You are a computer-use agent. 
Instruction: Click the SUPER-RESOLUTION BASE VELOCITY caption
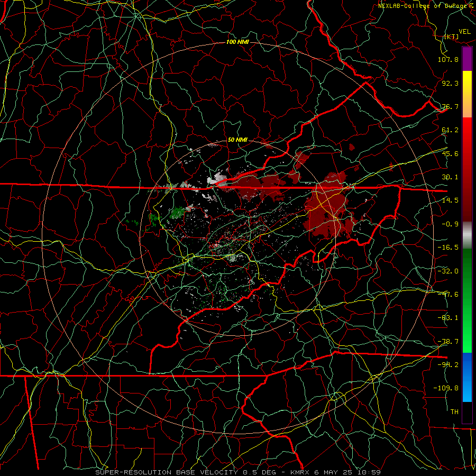[167, 472]
